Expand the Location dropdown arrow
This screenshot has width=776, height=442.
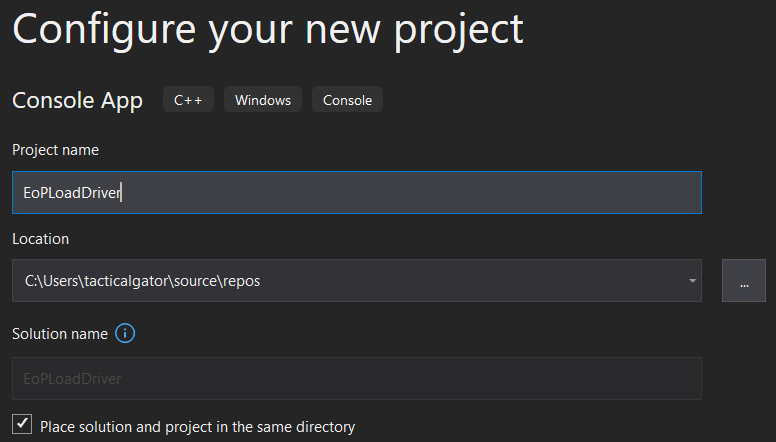click(x=692, y=281)
